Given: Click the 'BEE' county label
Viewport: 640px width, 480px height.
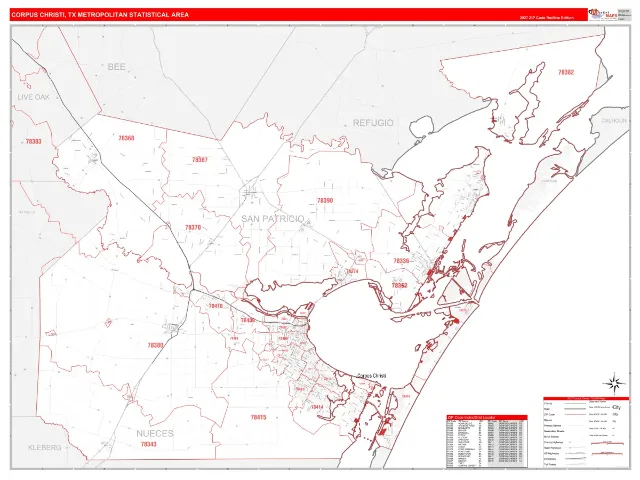Looking at the screenshot, I should [116, 67].
